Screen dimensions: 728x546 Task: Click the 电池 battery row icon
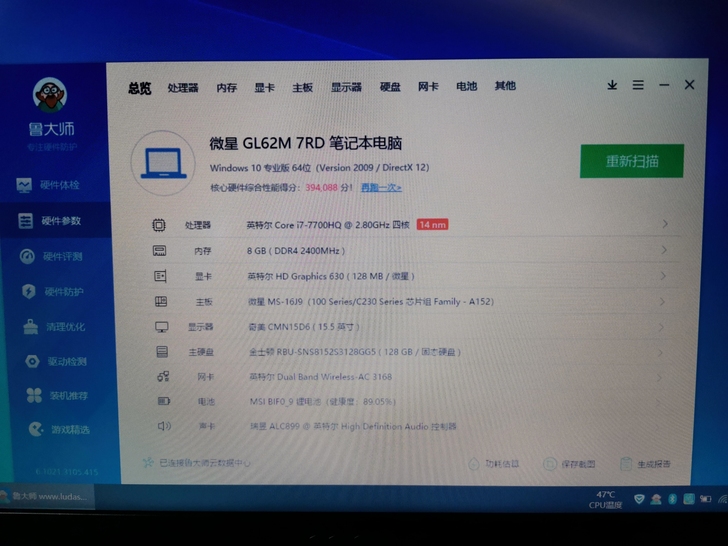click(164, 401)
